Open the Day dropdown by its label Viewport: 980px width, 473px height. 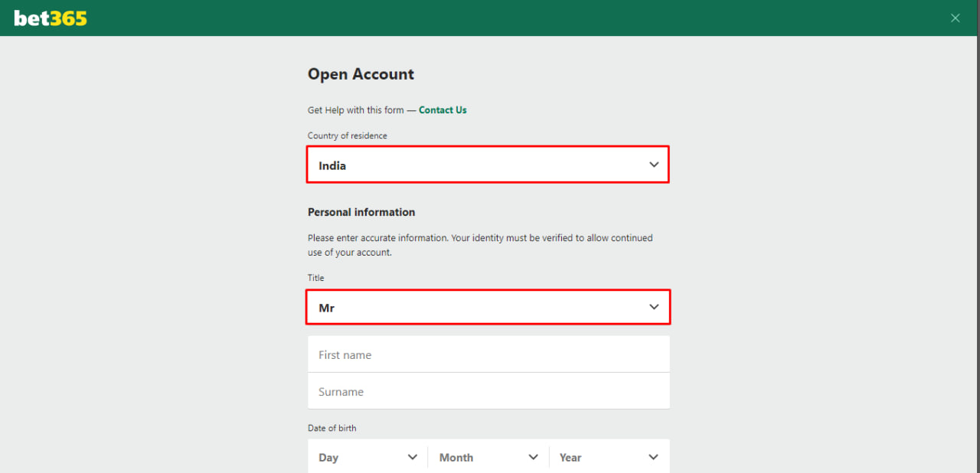point(328,458)
